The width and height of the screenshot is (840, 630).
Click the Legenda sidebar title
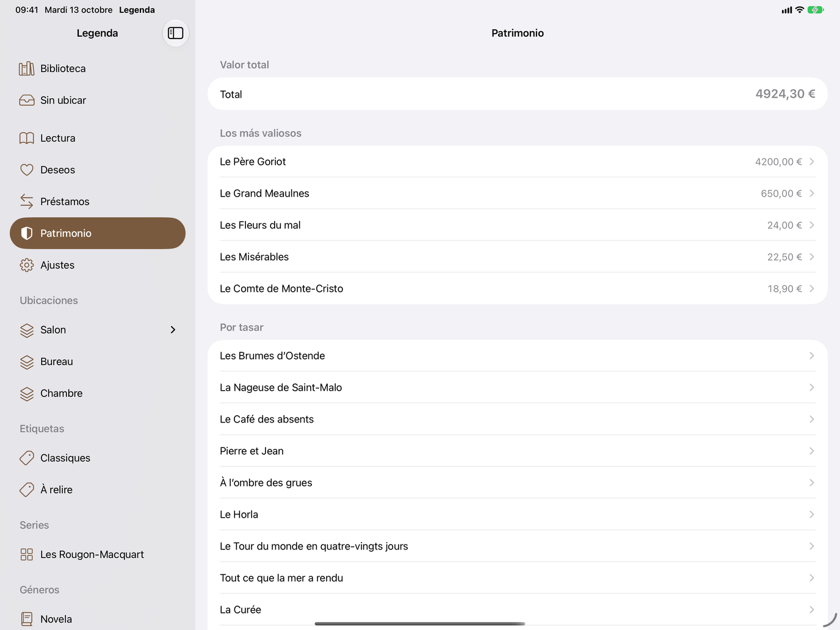(x=98, y=33)
